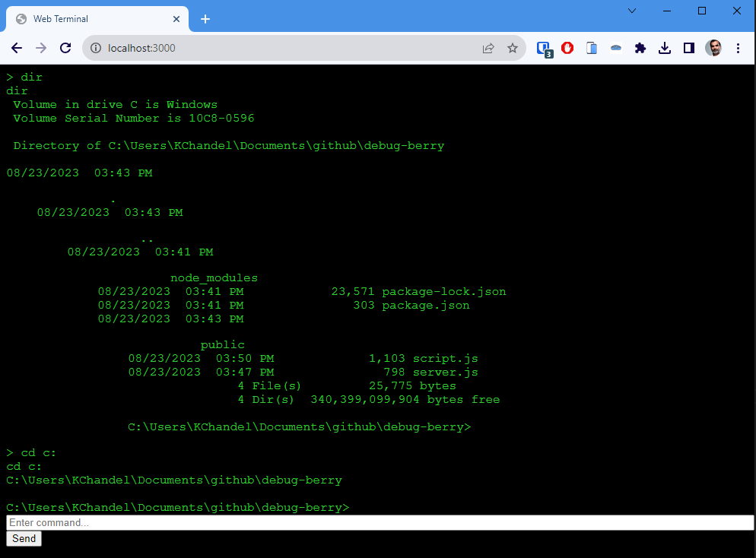
Task: Reload the page with the refresh icon
Action: pos(66,48)
